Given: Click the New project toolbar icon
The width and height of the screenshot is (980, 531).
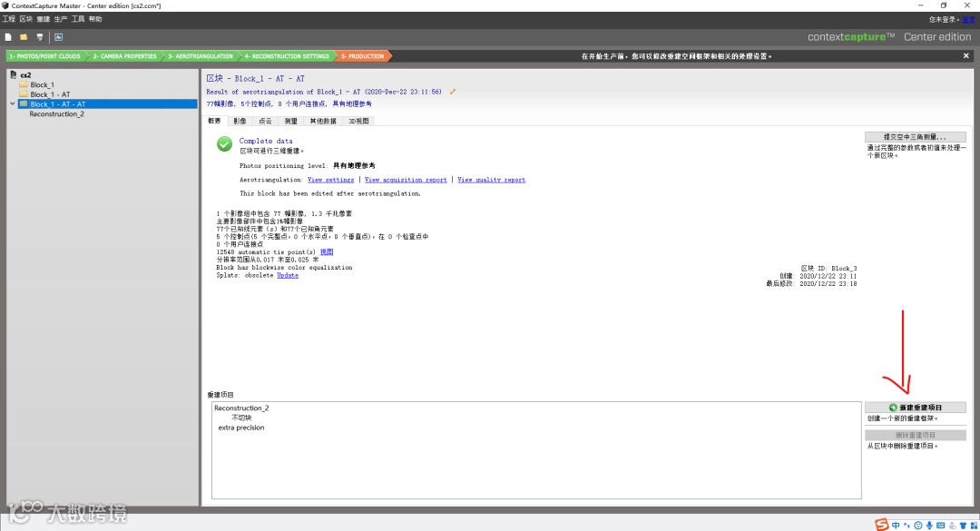Looking at the screenshot, I should 8,37.
